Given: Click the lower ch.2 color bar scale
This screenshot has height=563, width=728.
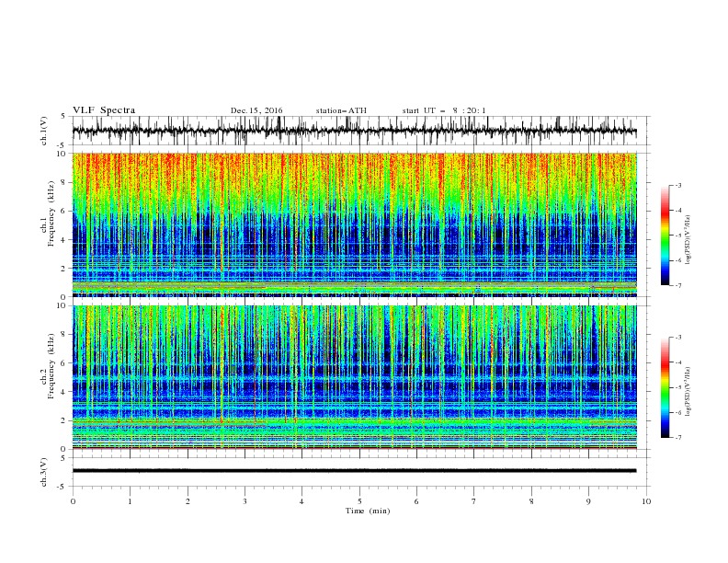Looking at the screenshot, I should 665,387.
